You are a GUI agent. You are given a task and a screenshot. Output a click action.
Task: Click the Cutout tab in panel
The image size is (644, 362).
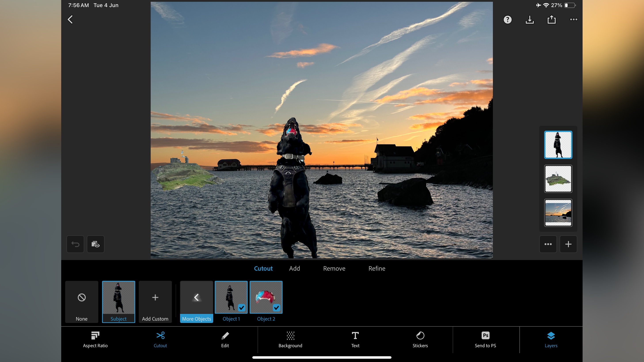point(263,268)
